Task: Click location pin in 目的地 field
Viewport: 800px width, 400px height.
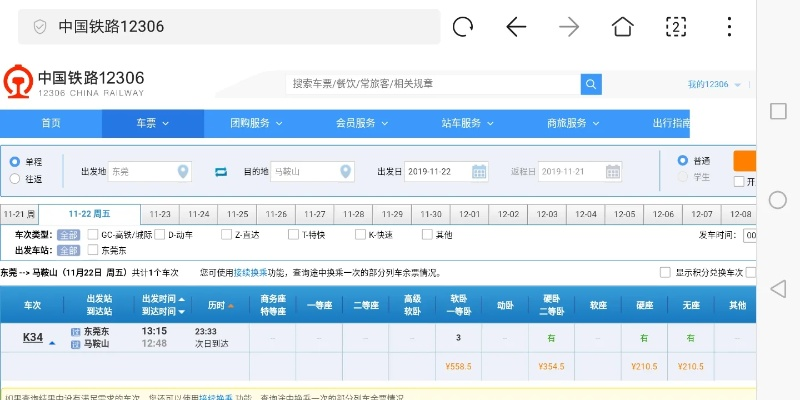Action: pyautogui.click(x=346, y=172)
